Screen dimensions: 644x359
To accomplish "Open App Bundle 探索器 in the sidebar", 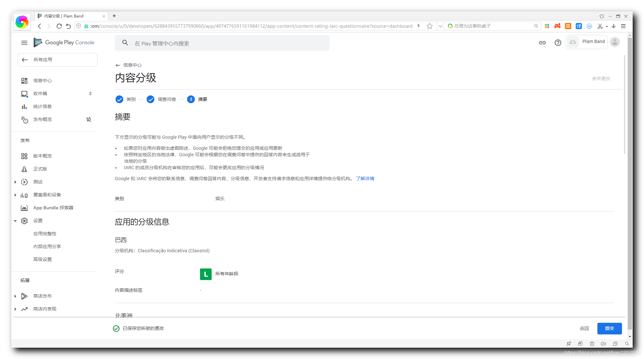I will pos(53,208).
